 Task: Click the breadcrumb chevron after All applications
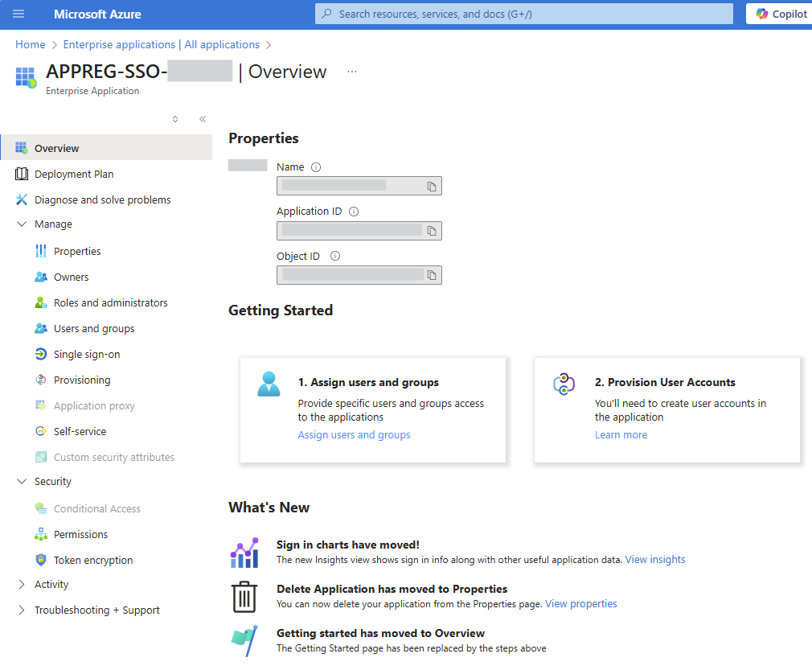coord(269,45)
